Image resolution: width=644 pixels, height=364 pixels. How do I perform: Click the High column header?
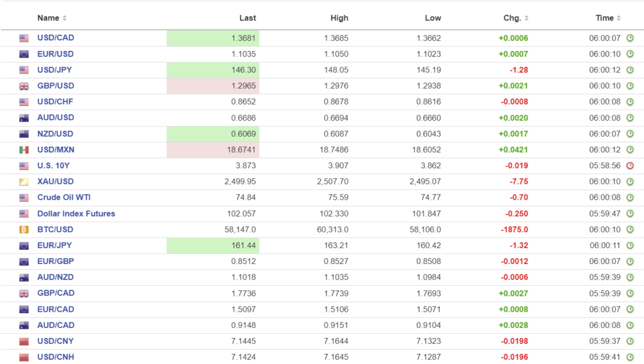point(339,18)
